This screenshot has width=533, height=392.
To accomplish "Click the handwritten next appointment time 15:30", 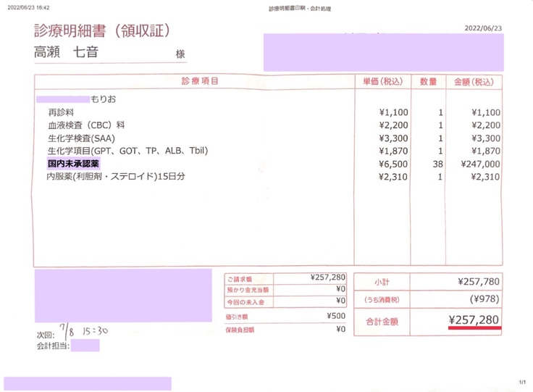I will pyautogui.click(x=94, y=330).
